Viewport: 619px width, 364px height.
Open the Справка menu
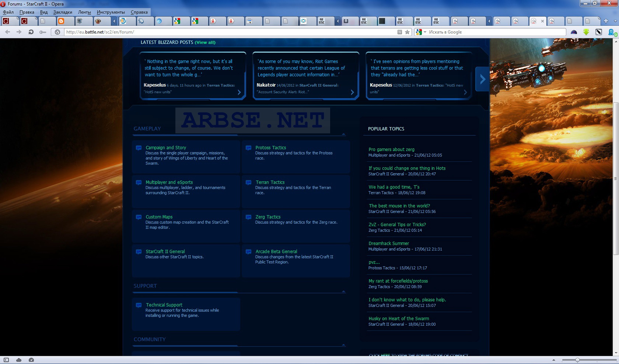pos(139,12)
